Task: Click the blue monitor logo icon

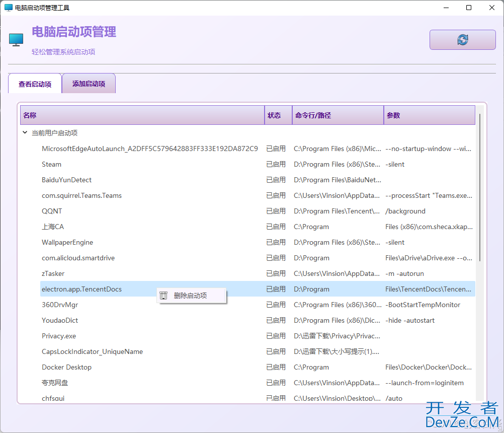Action: pos(16,40)
